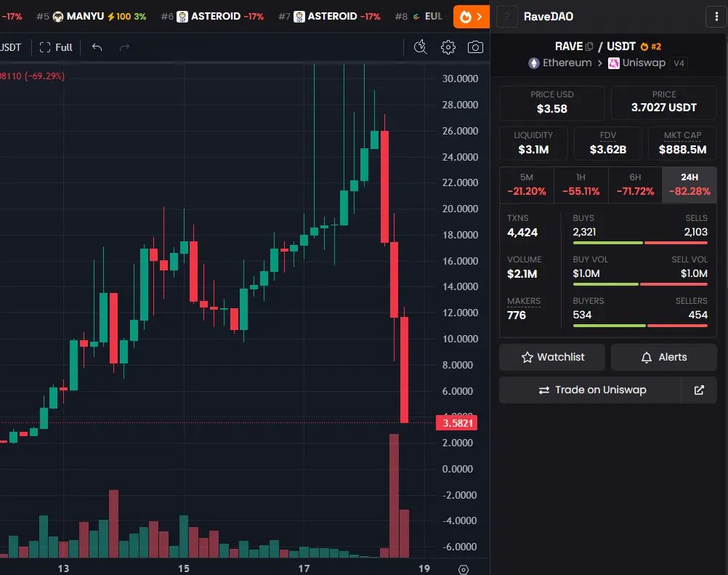Click the Uniswap exchange link
This screenshot has width=728, height=575.
[637, 63]
